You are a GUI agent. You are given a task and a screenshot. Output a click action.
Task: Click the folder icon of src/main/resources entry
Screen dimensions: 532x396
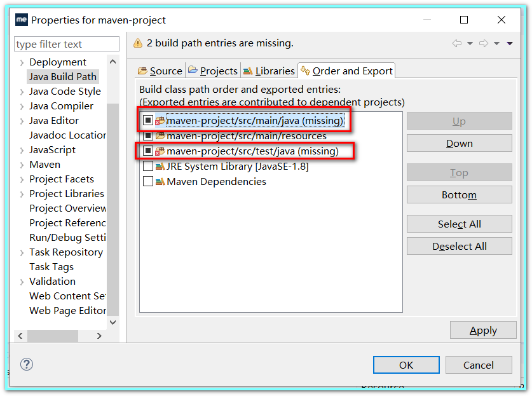160,136
